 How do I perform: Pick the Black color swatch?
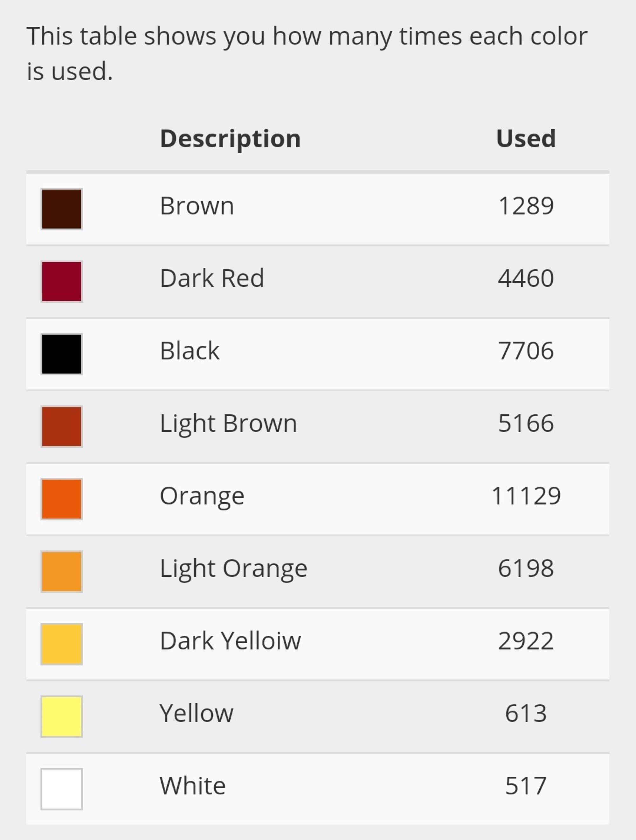[61, 354]
